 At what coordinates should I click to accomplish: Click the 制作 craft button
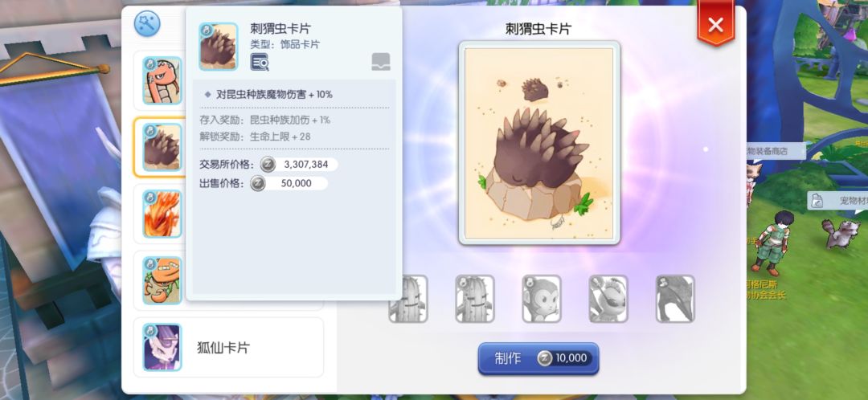[x=538, y=358]
